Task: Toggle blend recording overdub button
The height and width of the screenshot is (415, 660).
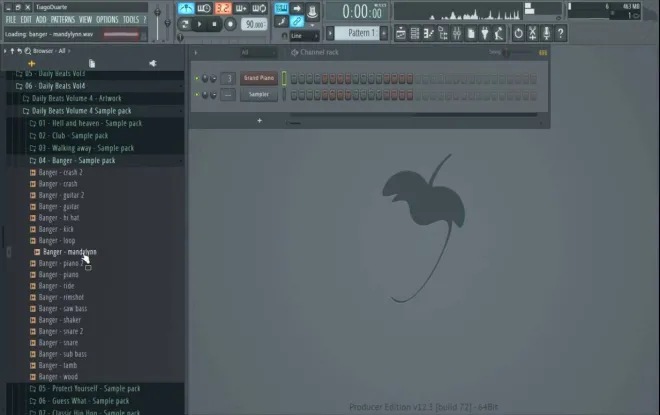Action: point(241,8)
